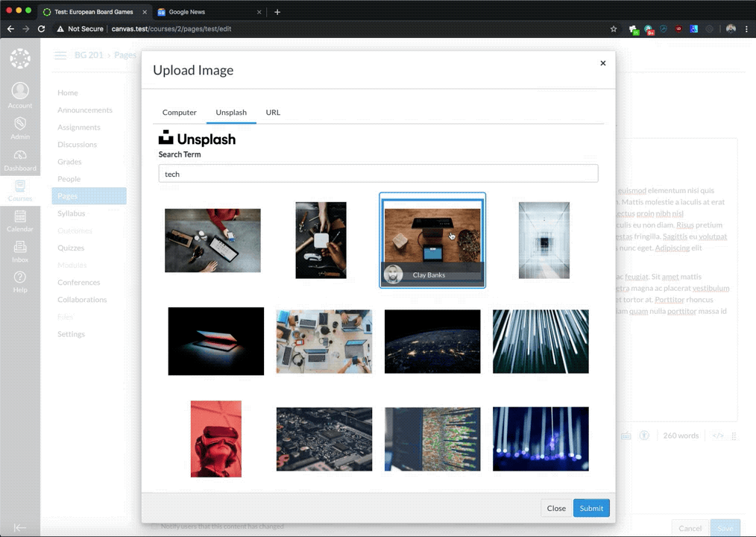
Task: Open Discussions in course navigation
Action: click(x=77, y=144)
